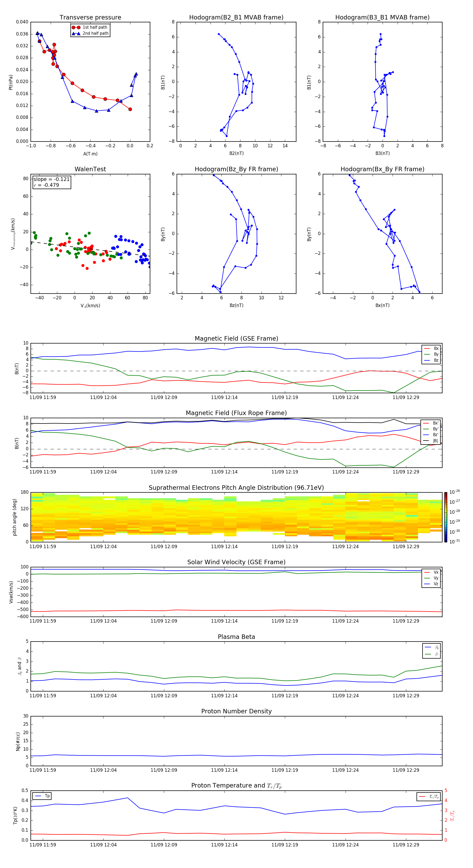This screenshot has width=473, height=868.
Task: Click Bz legend entry in GSE magnetic field
Action: click(431, 360)
